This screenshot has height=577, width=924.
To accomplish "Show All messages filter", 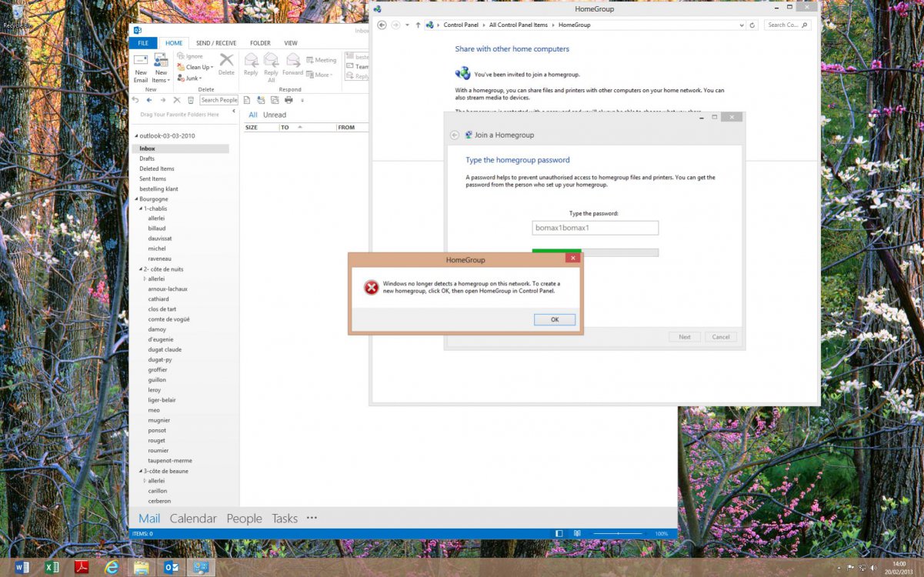I will 253,115.
